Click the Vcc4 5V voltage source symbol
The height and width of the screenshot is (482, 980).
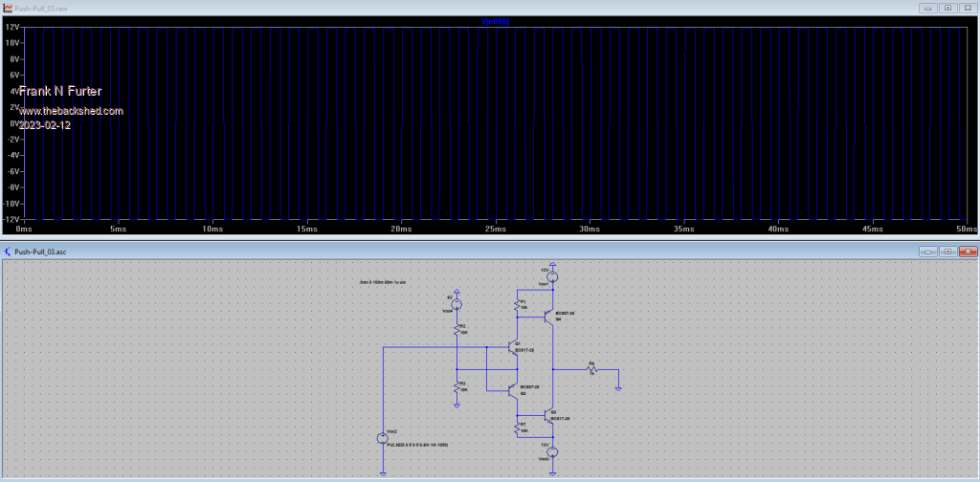pyautogui.click(x=457, y=304)
